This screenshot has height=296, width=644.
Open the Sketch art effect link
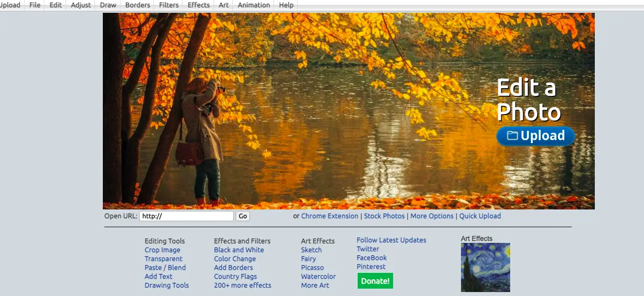[x=311, y=250]
